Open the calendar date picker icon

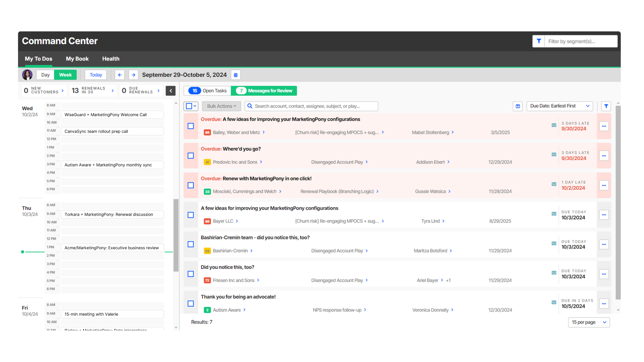tap(236, 75)
